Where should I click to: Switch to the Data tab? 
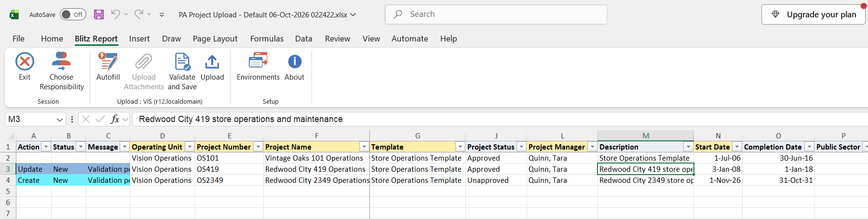pyautogui.click(x=304, y=39)
